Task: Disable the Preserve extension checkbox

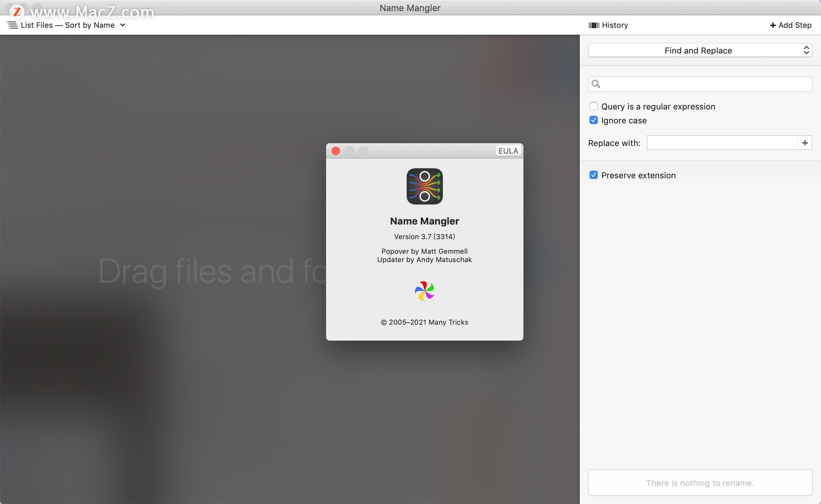Action: point(594,175)
